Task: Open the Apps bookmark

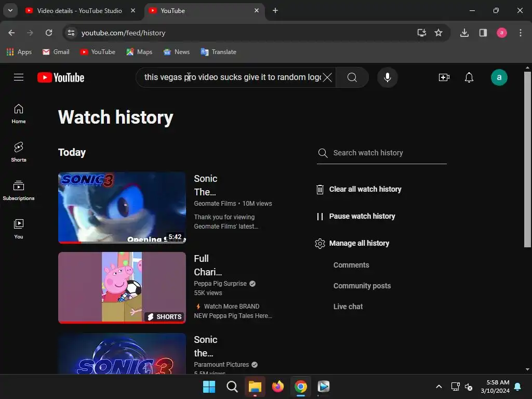Action: (19, 52)
